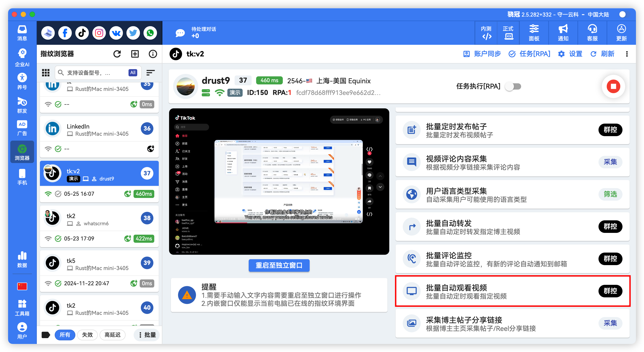This screenshot has height=352, width=644.
Task: Open the 通知 notifications icon
Action: [x=563, y=33]
